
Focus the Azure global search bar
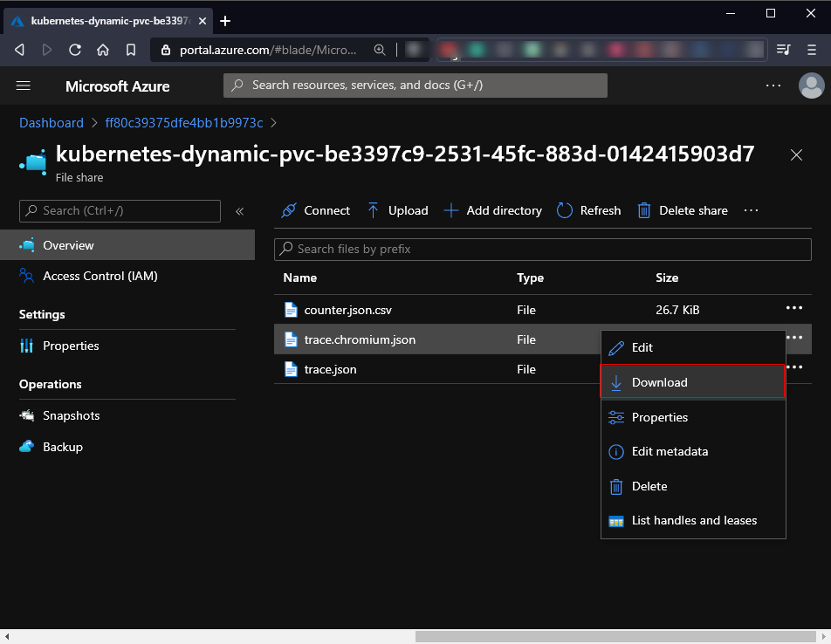[x=415, y=86]
